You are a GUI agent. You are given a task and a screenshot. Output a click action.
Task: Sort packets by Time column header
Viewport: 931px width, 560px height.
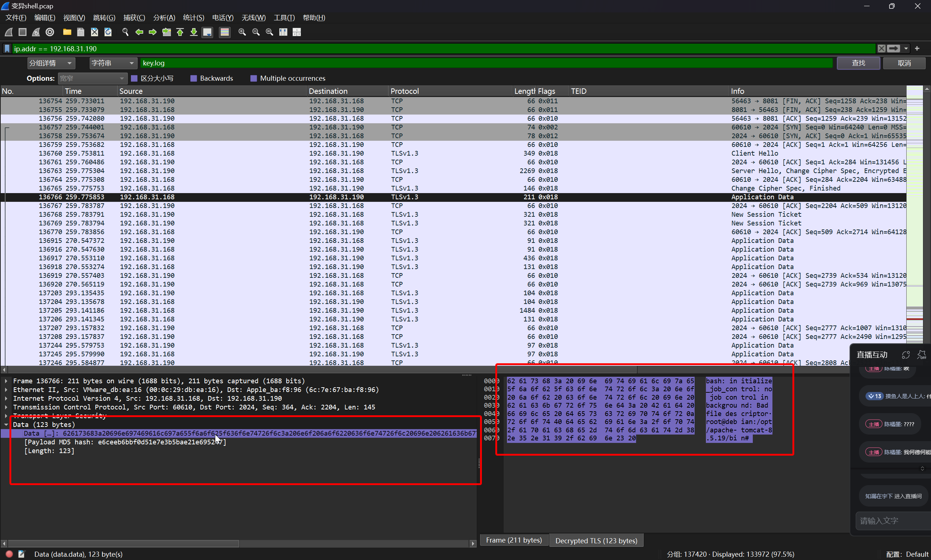tap(90, 91)
